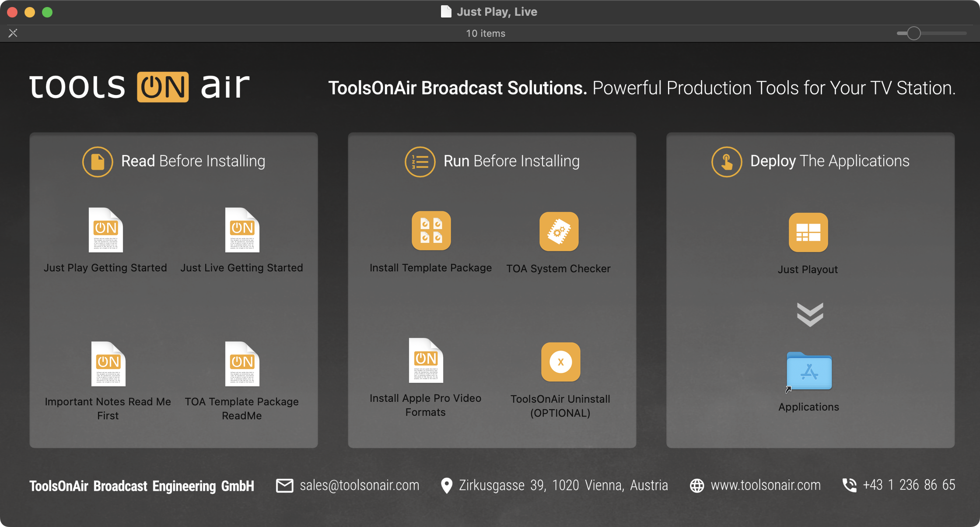Screen dimensions: 980x527
Task: Click the Zirkusgasse 39, 1020 Vienna address text
Action: [563, 485]
